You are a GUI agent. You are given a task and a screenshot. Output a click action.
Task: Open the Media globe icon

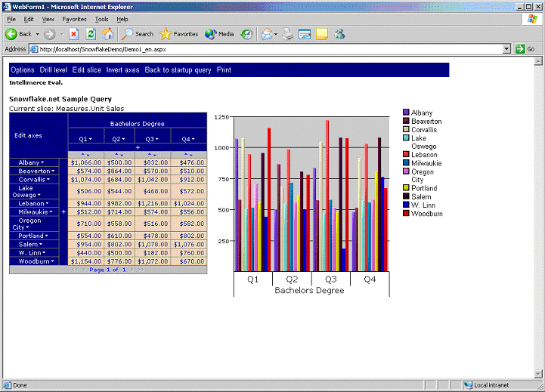pos(210,34)
